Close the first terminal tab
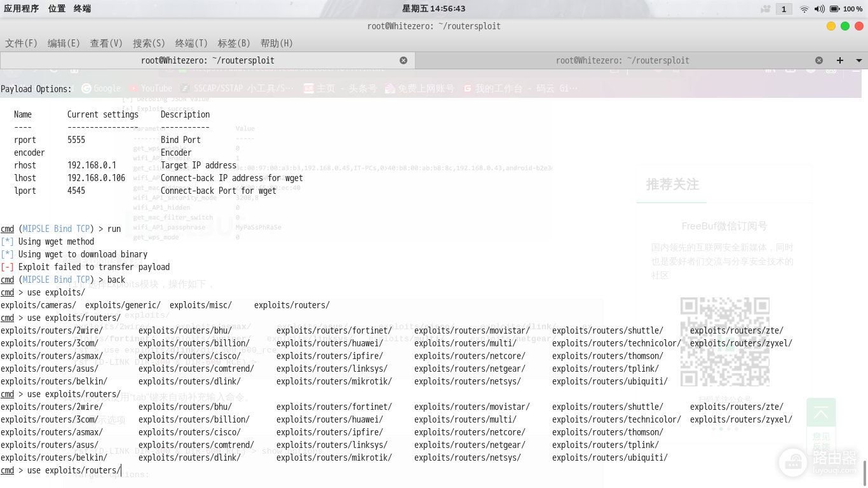868x488 pixels. coord(403,60)
